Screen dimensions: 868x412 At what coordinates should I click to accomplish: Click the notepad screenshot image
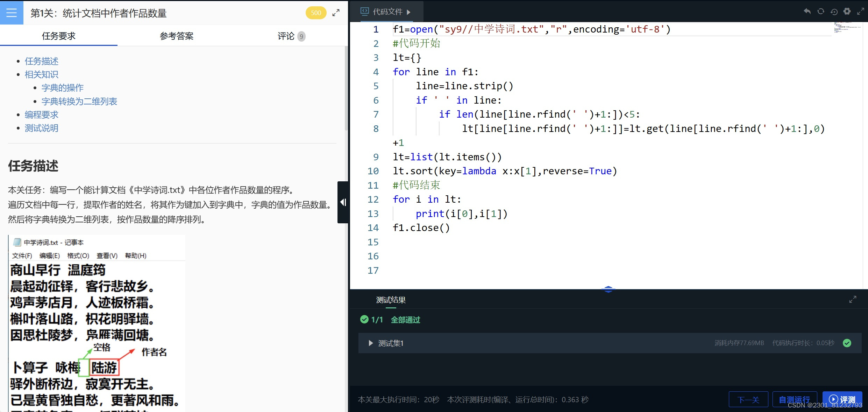point(97,323)
